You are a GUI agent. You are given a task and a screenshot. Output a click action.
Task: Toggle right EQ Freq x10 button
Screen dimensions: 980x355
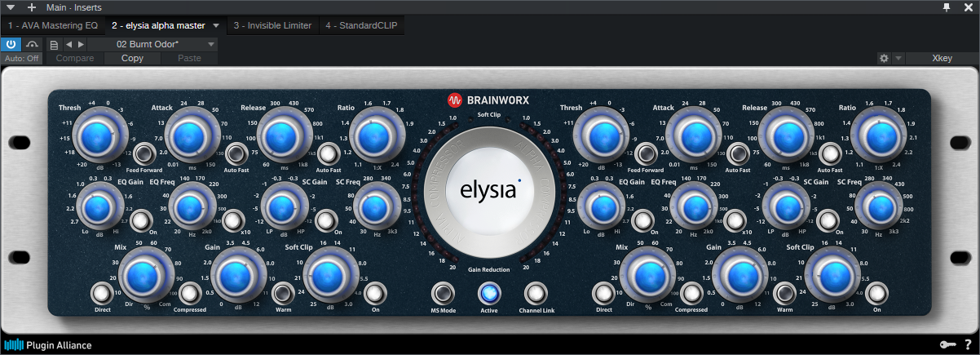click(735, 220)
